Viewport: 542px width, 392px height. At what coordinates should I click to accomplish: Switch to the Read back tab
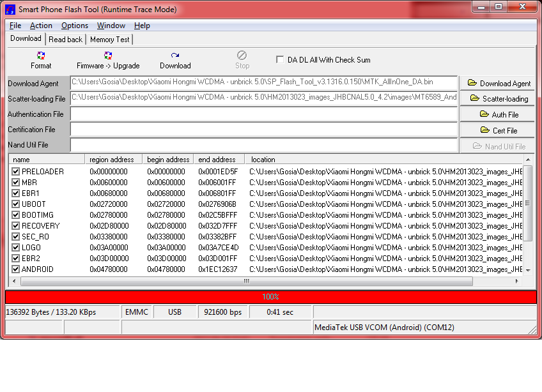pos(66,40)
